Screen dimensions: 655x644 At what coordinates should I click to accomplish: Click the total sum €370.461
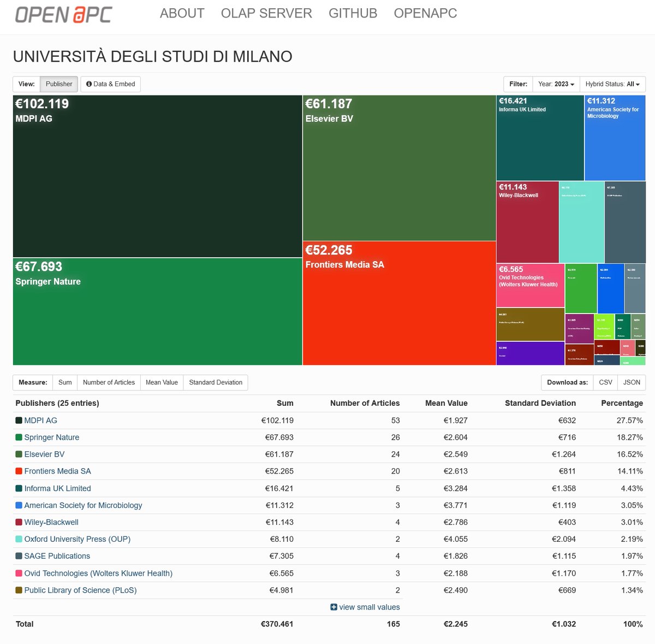pyautogui.click(x=277, y=624)
